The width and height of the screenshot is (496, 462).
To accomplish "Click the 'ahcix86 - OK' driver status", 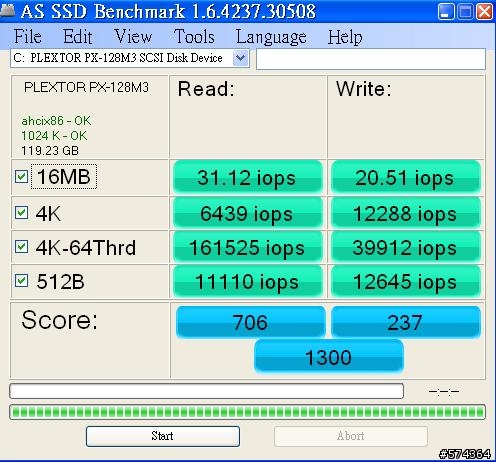I will (56, 121).
